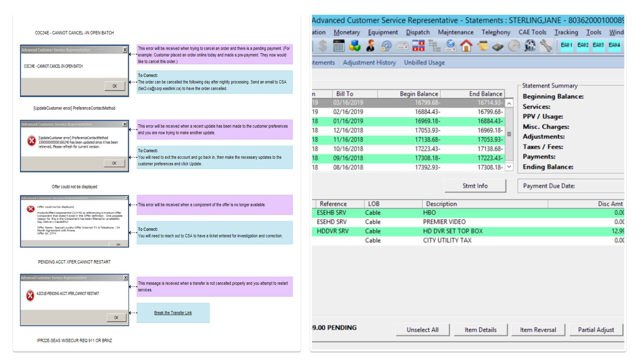The image size is (639, 364).
Task: Click the film reel toolbar icon
Action: [x=530, y=46]
